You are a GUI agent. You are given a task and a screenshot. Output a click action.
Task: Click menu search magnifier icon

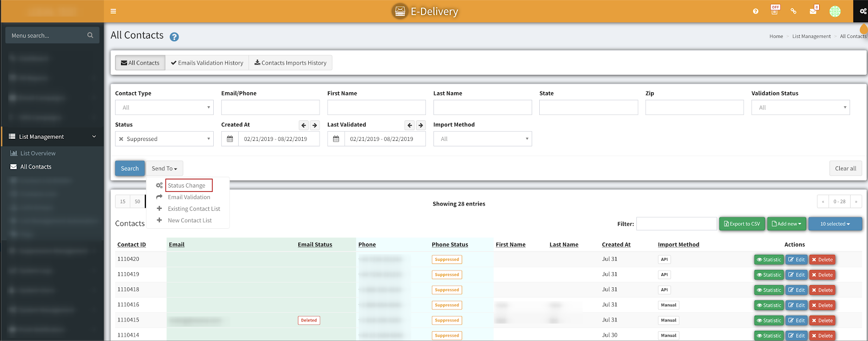(90, 35)
